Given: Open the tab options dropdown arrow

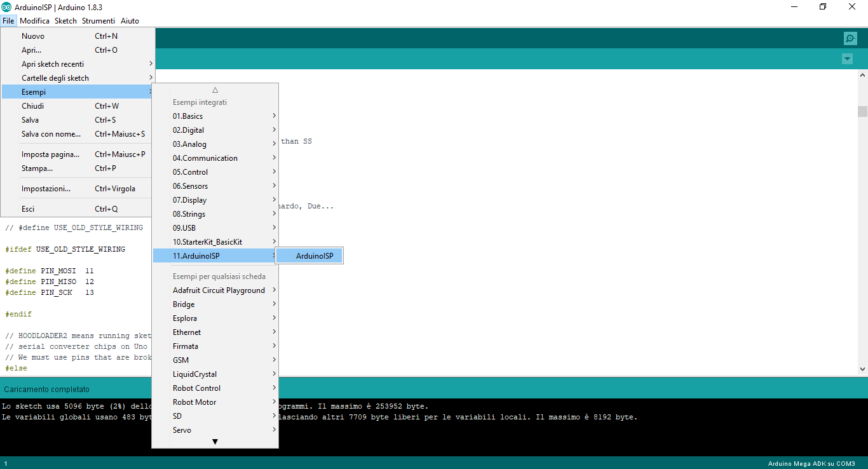Looking at the screenshot, I should 847,59.
